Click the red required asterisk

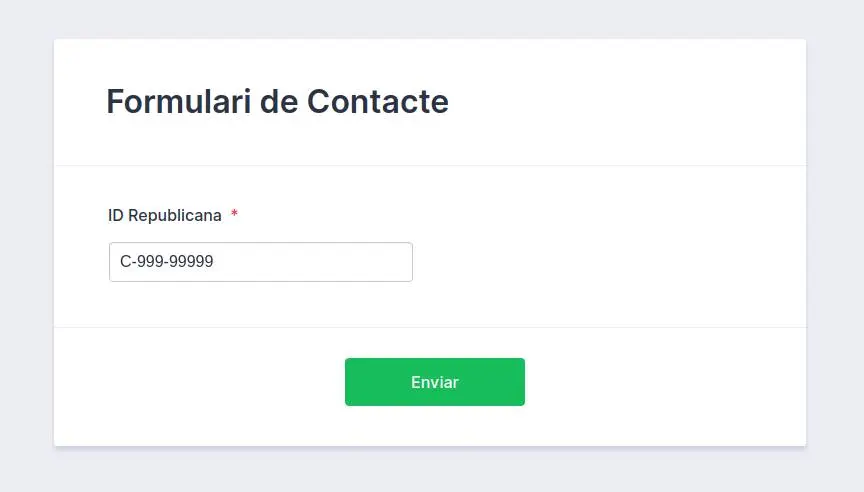click(234, 214)
